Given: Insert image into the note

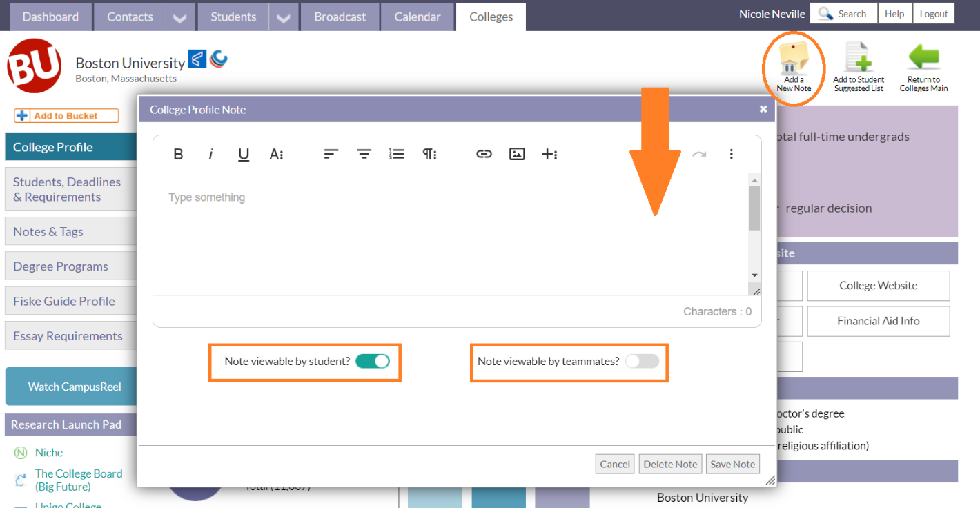Looking at the screenshot, I should click(517, 154).
